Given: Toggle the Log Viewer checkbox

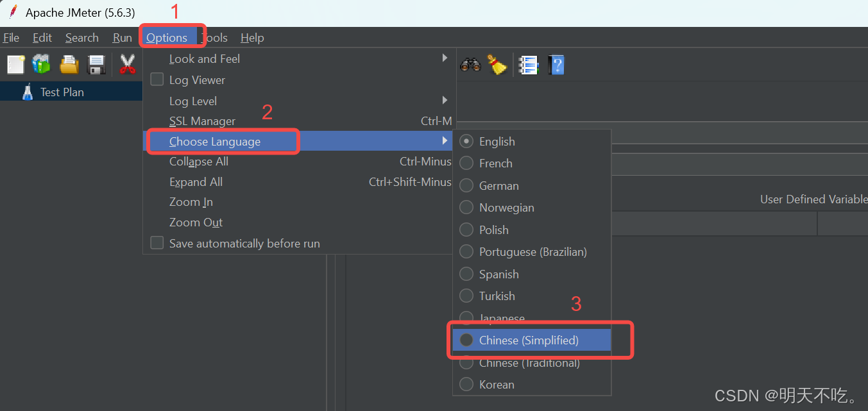Looking at the screenshot, I should tap(157, 80).
